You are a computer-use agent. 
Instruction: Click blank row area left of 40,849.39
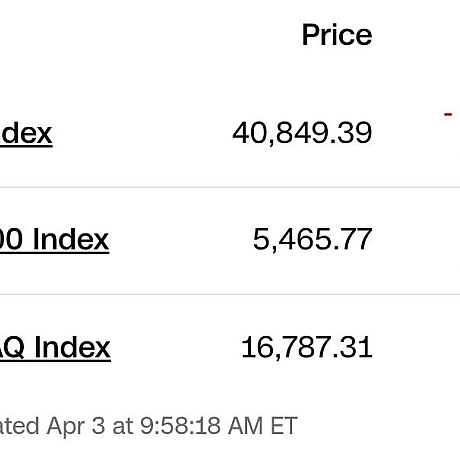coord(142,133)
